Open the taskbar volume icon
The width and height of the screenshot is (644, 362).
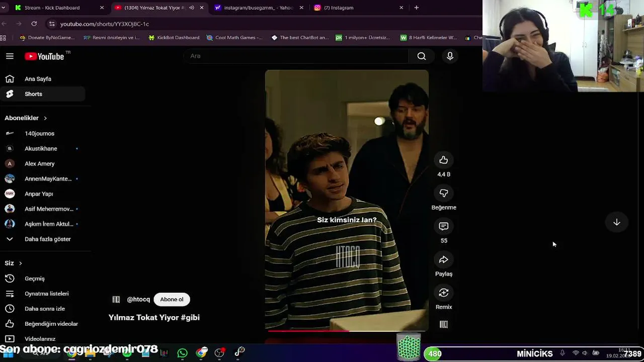(x=585, y=353)
